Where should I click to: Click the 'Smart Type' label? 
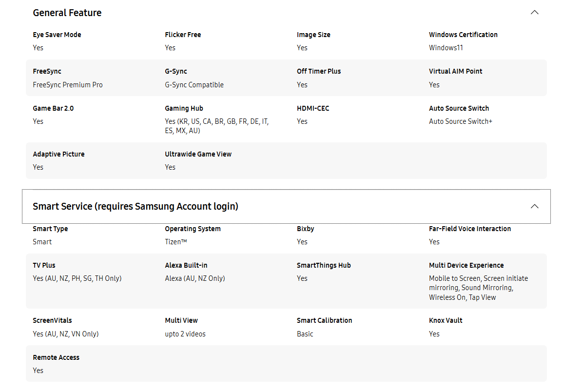tap(50, 229)
